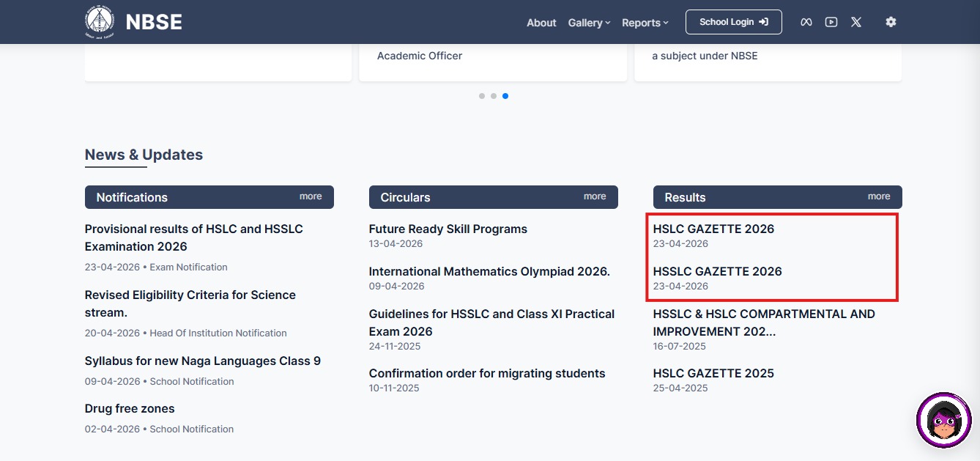Open the chatbot avatar assistant
Screen dimensions: 980x461
[943, 420]
